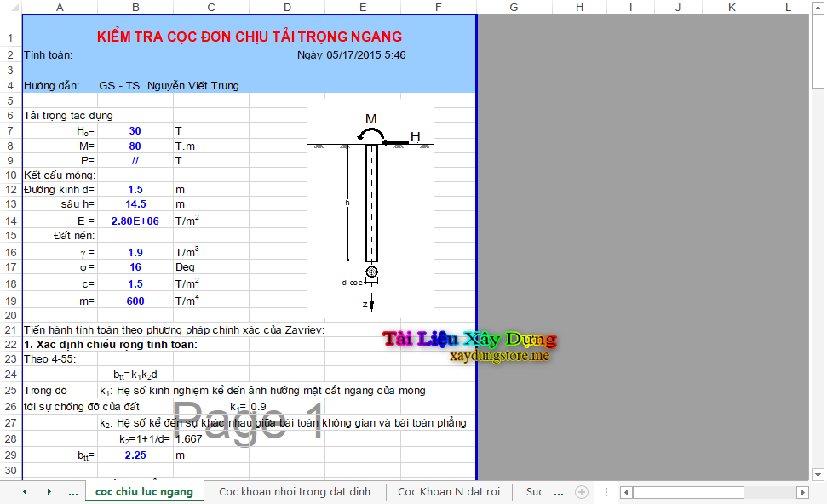Select row 14 header
The height and width of the screenshot is (504, 827).
[x=10, y=220]
